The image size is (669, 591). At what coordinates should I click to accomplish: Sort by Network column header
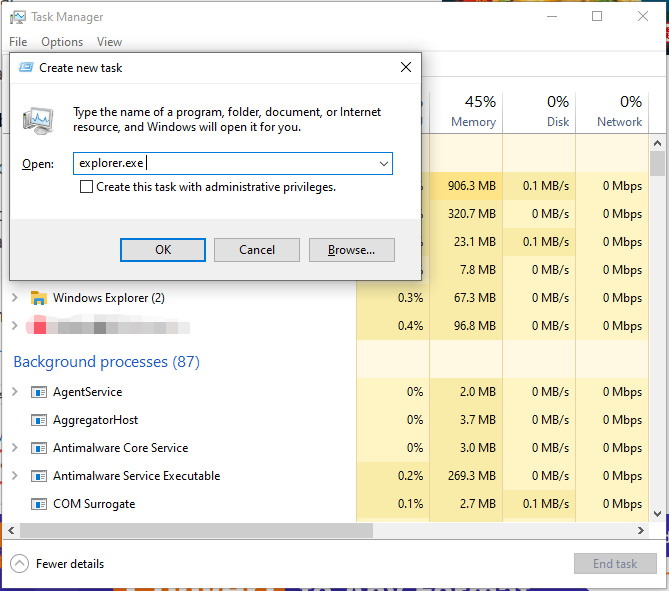(612, 112)
